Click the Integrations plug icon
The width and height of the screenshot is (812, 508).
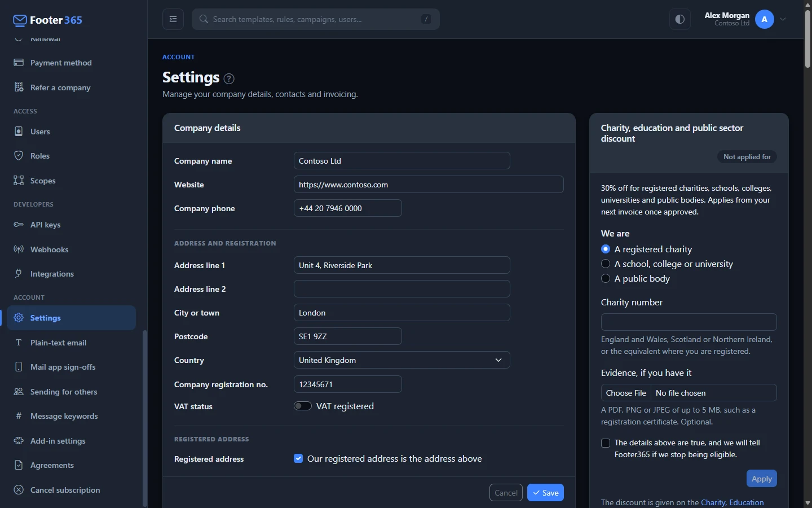tap(19, 274)
